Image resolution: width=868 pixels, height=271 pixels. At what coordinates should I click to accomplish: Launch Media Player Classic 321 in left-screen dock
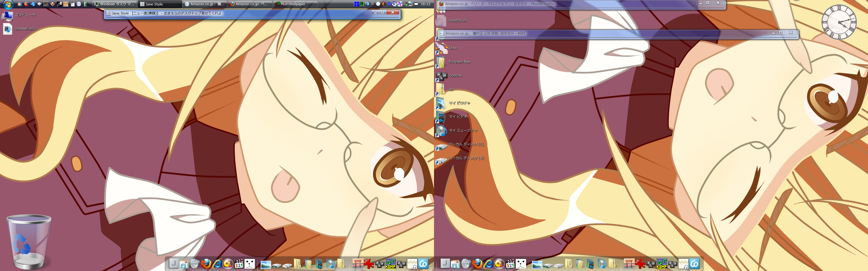point(239,264)
